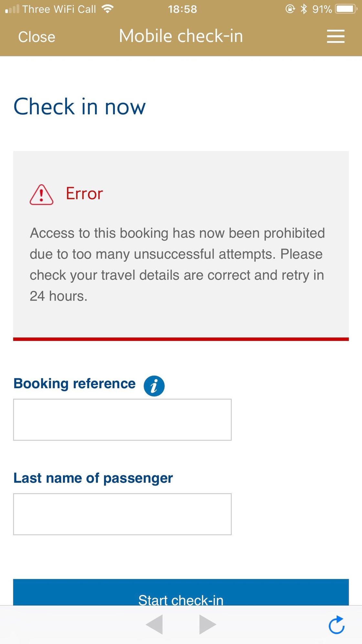Close the mobile check-in view
Screen dimensions: 362x644
pos(37,37)
